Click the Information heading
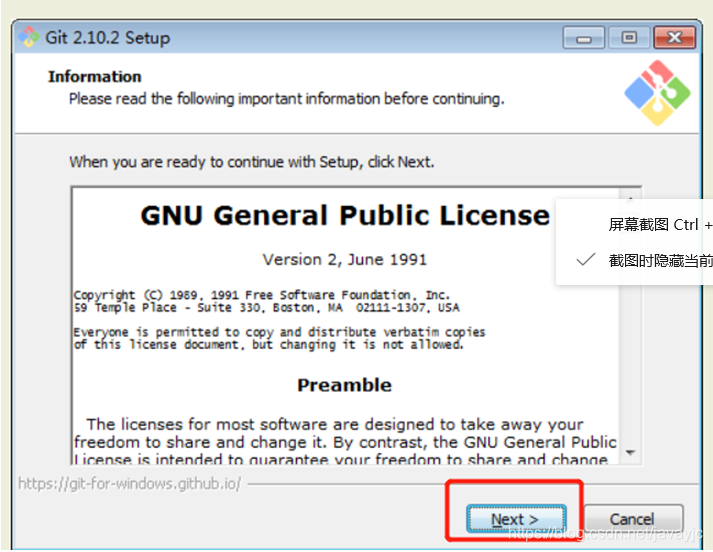 pyautogui.click(x=95, y=77)
